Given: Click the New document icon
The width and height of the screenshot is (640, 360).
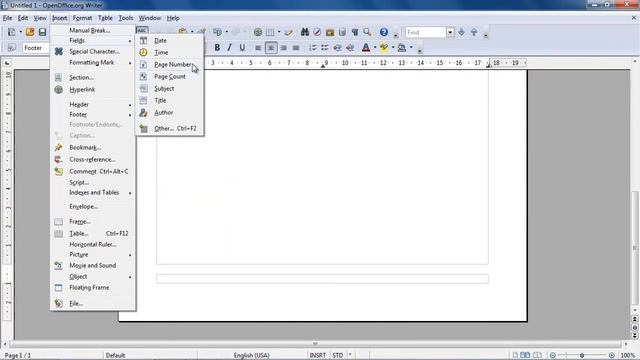Looking at the screenshot, I should 11,32.
